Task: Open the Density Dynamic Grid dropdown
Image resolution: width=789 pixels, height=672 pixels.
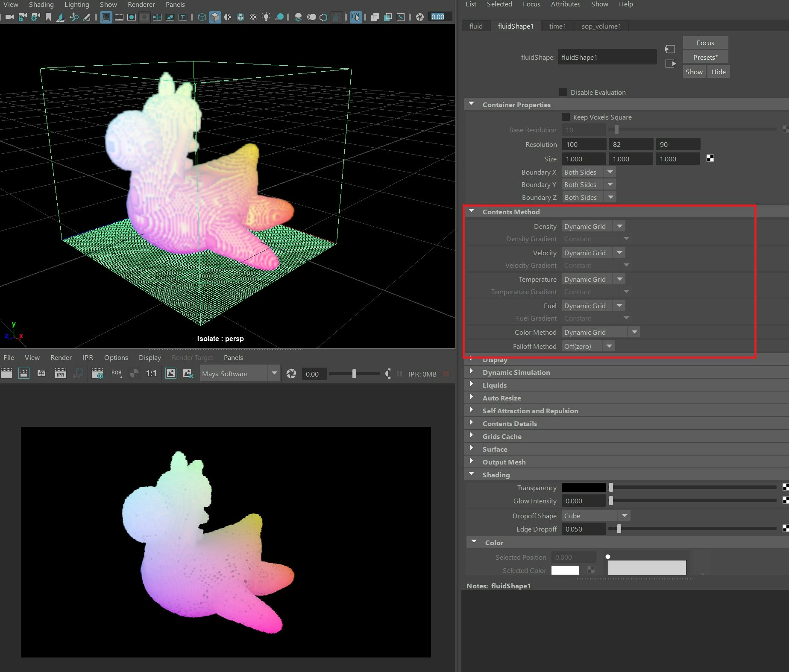Action: (x=593, y=226)
